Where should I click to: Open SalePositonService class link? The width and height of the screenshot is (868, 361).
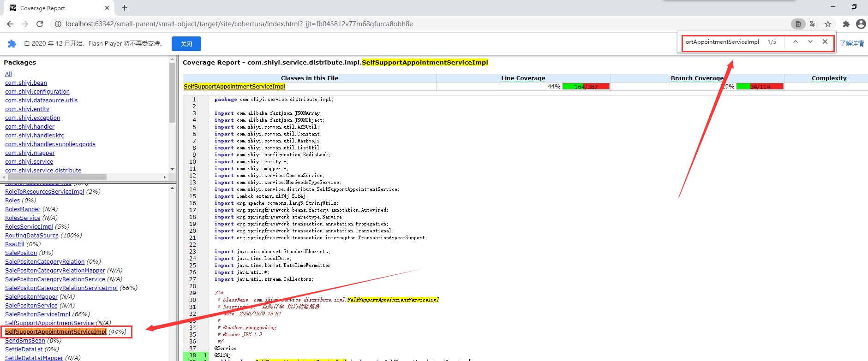click(31, 306)
